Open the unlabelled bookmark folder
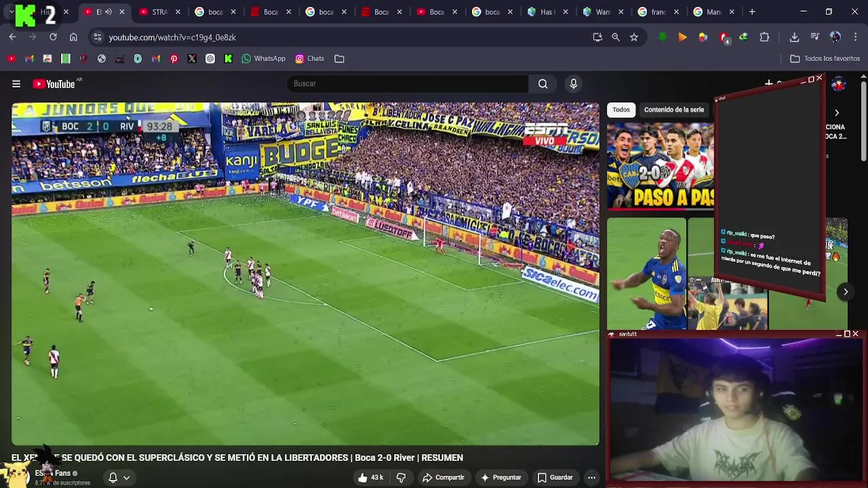868x488 pixels. pos(339,59)
